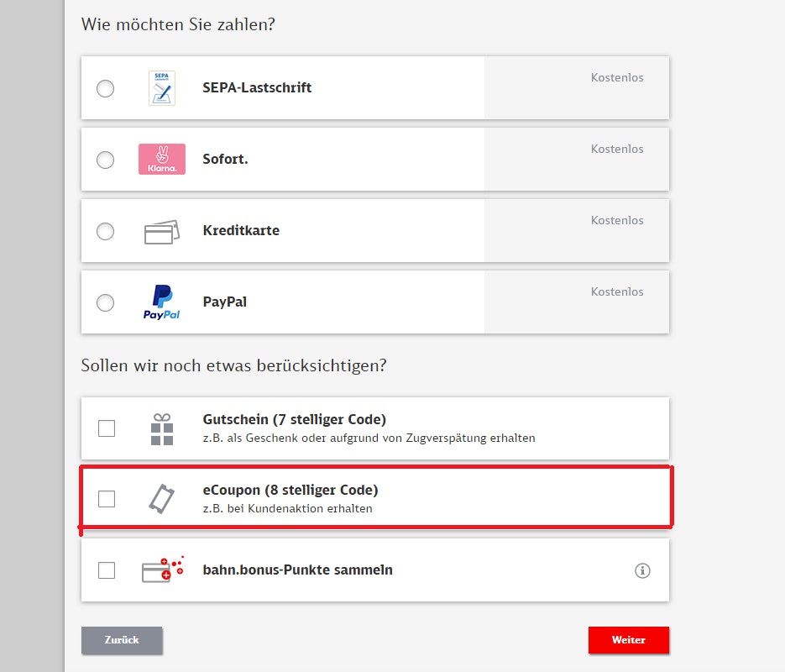Check the bahn.bonus-Punkte sammeln checkbox

[x=107, y=570]
